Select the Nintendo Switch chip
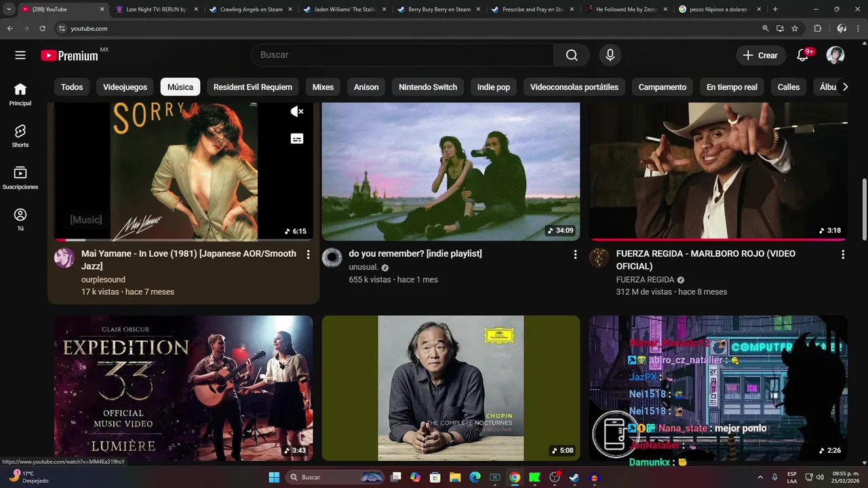868x488 pixels. pyautogui.click(x=428, y=87)
